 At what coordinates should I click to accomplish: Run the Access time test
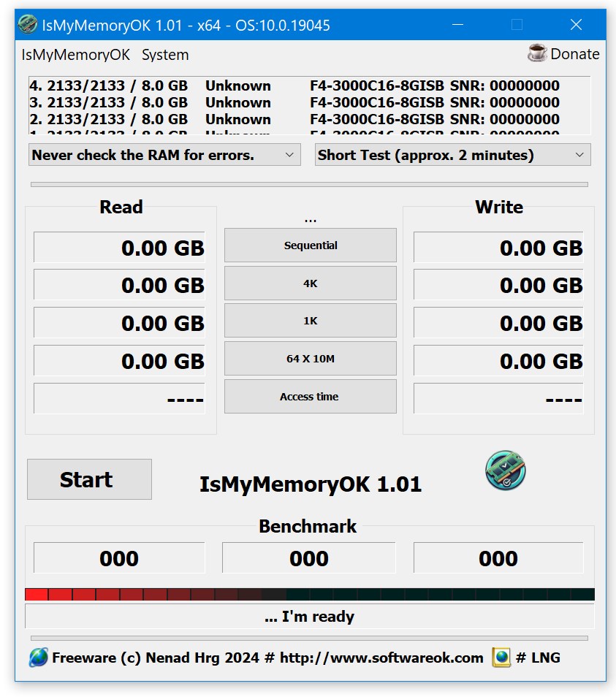(x=310, y=396)
